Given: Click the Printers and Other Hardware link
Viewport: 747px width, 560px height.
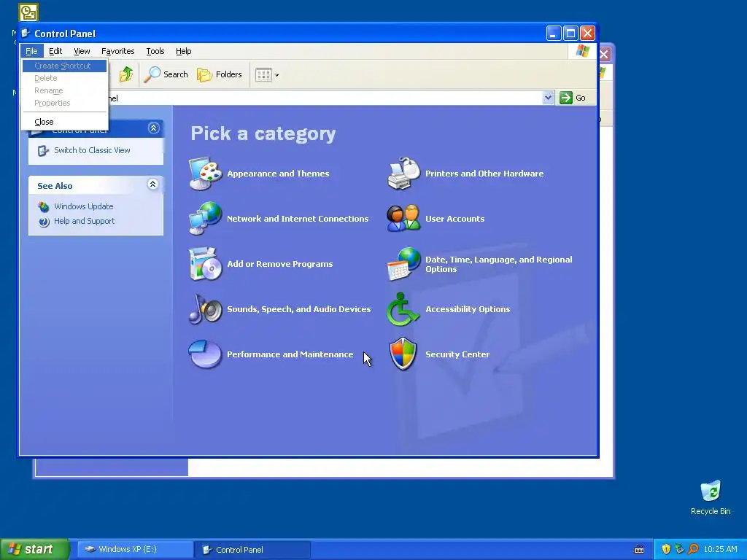Looking at the screenshot, I should pos(484,174).
